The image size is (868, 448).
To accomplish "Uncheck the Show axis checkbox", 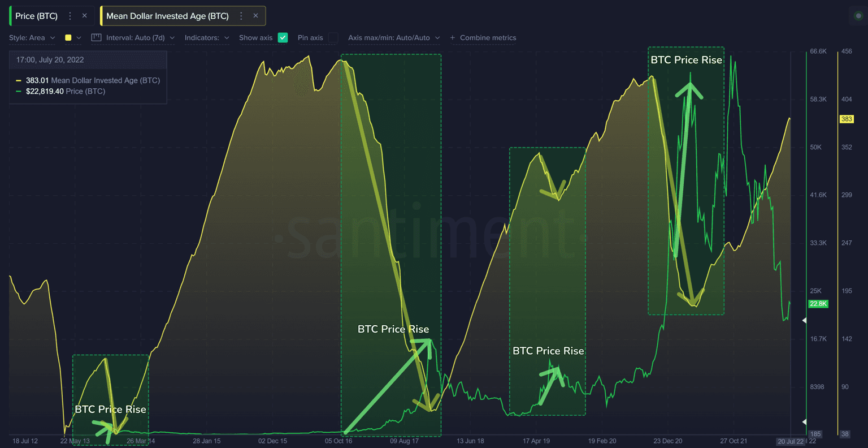I will [283, 38].
